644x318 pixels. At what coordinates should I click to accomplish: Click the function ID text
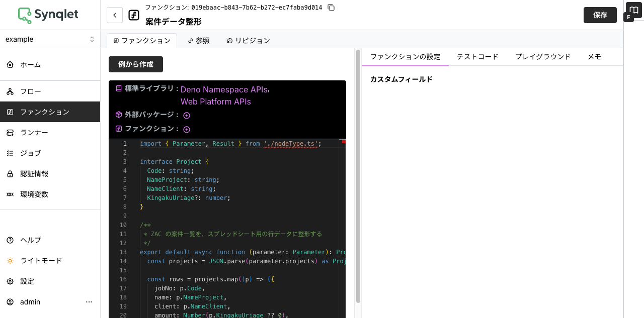pyautogui.click(x=257, y=8)
